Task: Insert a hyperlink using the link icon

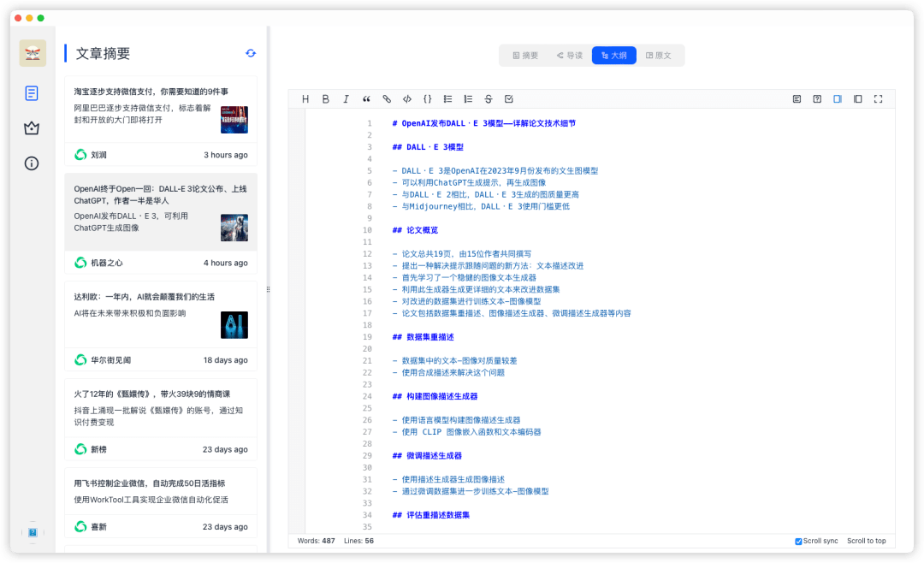Action: click(387, 99)
